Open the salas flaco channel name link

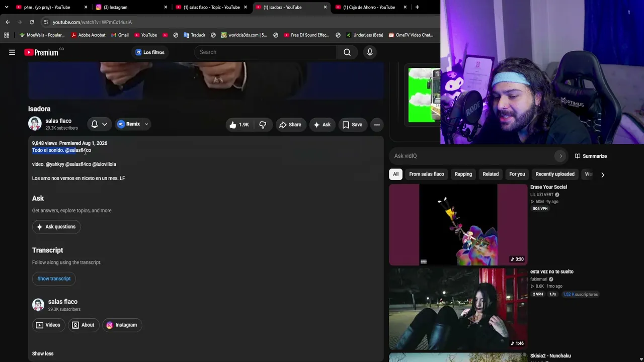coord(58,121)
